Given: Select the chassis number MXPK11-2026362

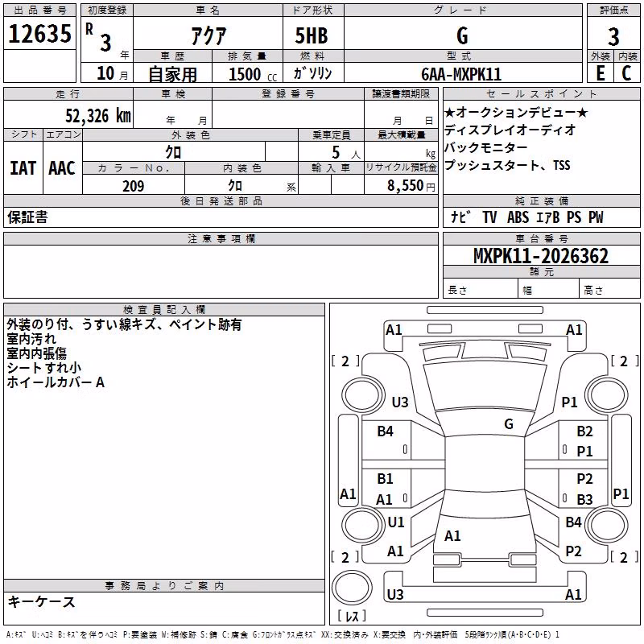Looking at the screenshot, I should tap(541, 256).
